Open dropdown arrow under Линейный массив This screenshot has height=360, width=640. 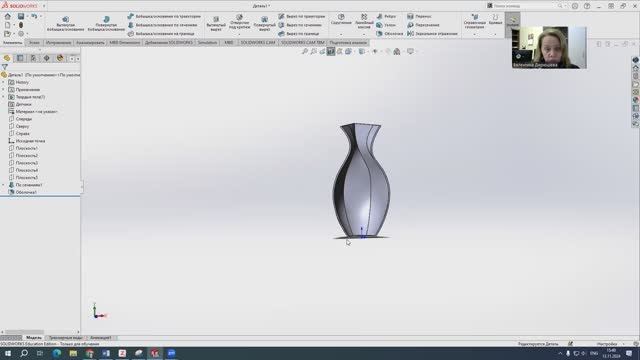pos(364,34)
